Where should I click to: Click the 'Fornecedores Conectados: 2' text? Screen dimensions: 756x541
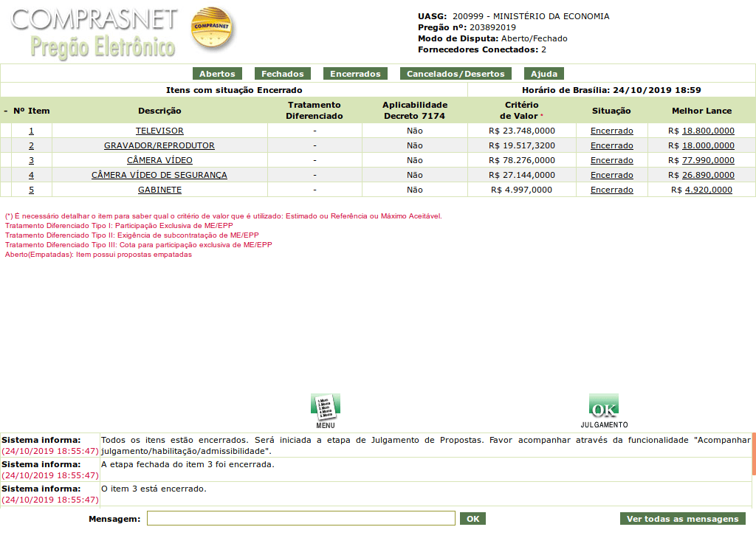[482, 49]
